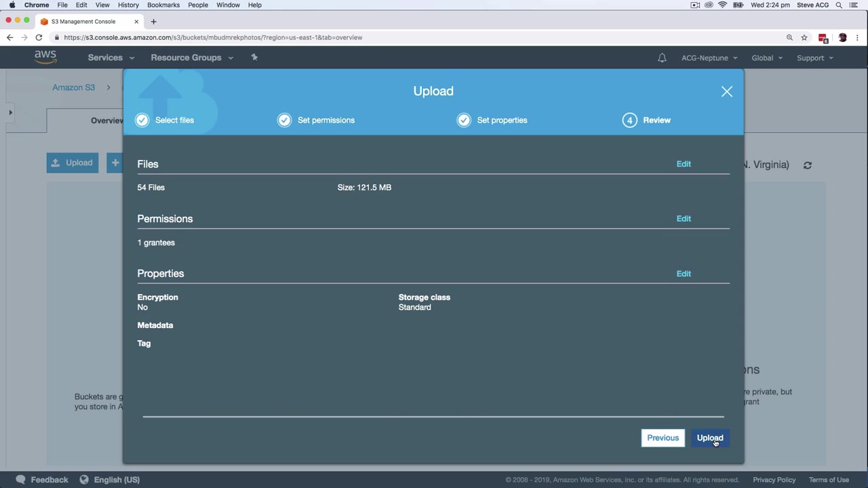Open the People menu

pyautogui.click(x=198, y=5)
